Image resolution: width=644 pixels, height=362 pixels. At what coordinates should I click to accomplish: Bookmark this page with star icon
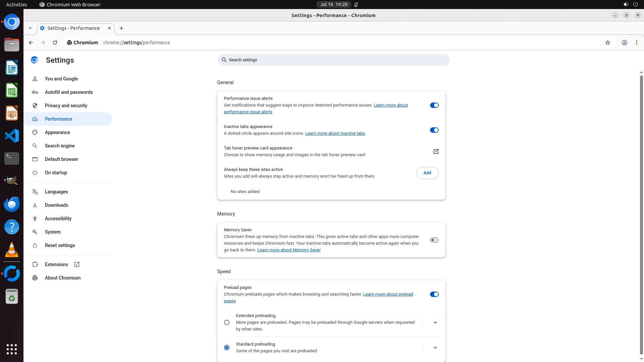click(607, 43)
